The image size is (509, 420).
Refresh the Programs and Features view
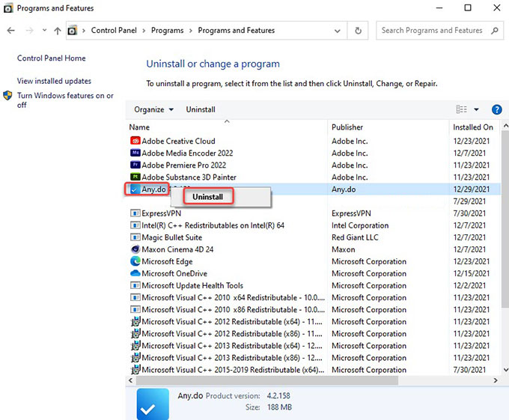pyautogui.click(x=358, y=31)
